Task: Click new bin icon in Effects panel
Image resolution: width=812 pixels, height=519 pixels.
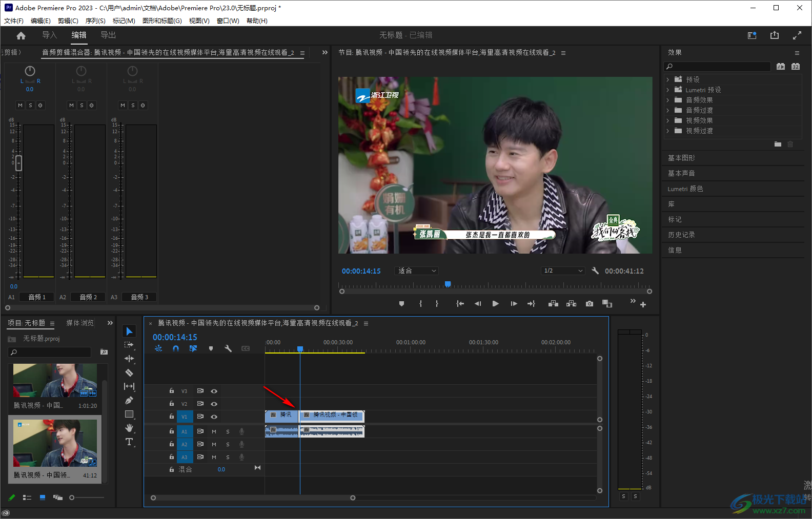Action: (778, 144)
